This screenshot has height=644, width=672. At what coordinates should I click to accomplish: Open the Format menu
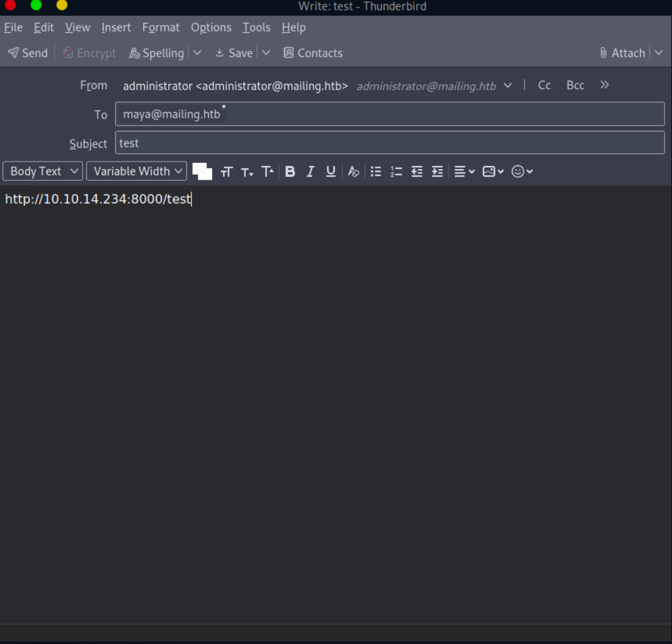click(161, 28)
